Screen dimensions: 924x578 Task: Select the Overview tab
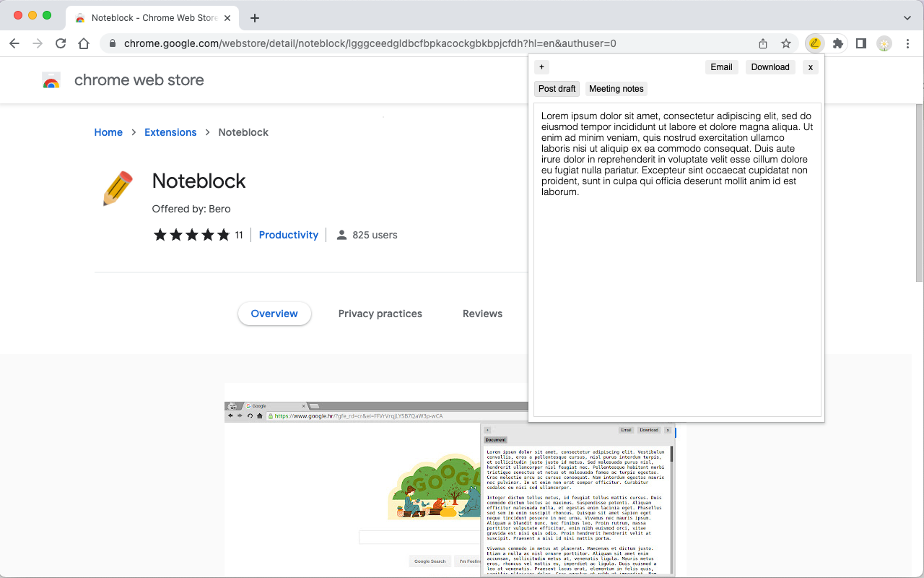point(274,314)
